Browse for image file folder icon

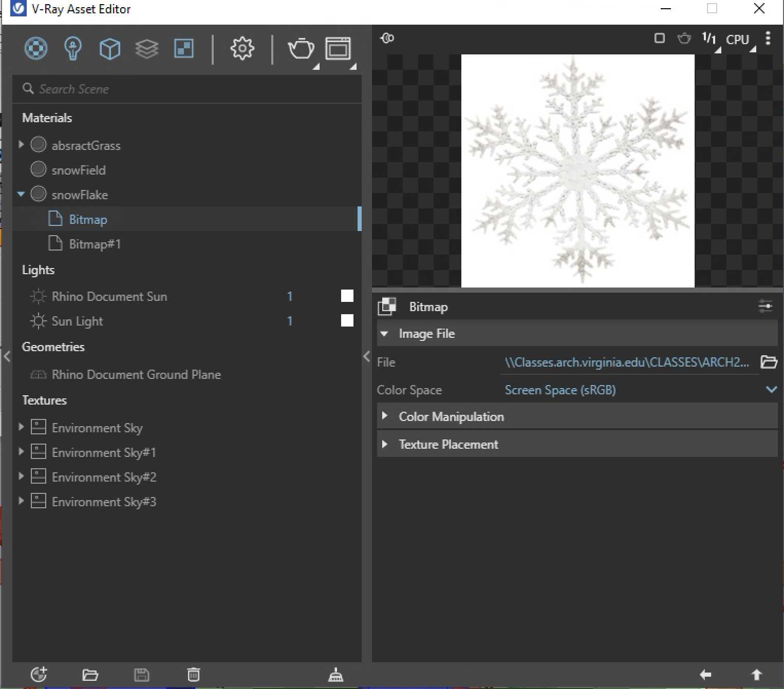coord(769,362)
